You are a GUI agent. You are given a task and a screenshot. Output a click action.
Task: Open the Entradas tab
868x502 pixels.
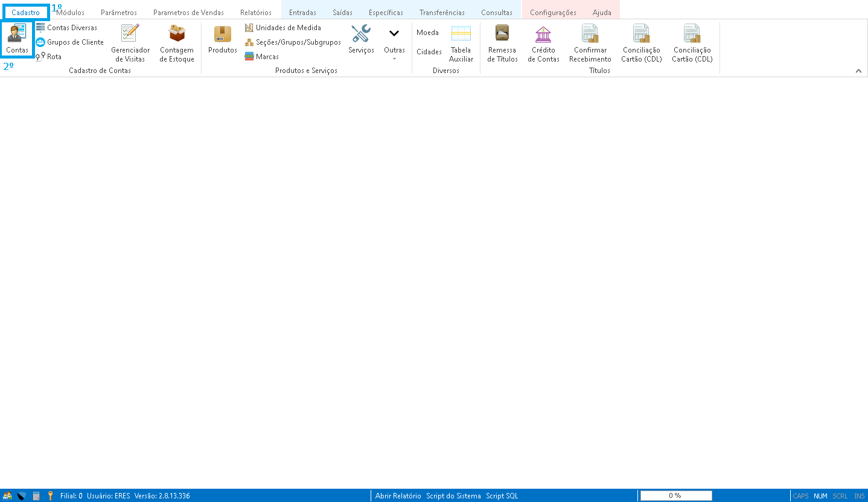pyautogui.click(x=302, y=13)
